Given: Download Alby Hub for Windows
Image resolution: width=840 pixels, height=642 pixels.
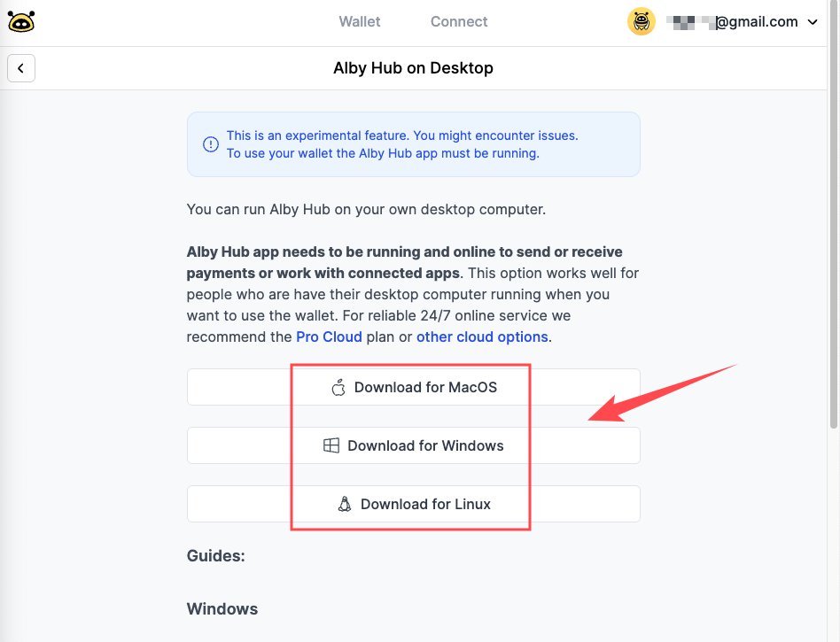Looking at the screenshot, I should [414, 445].
